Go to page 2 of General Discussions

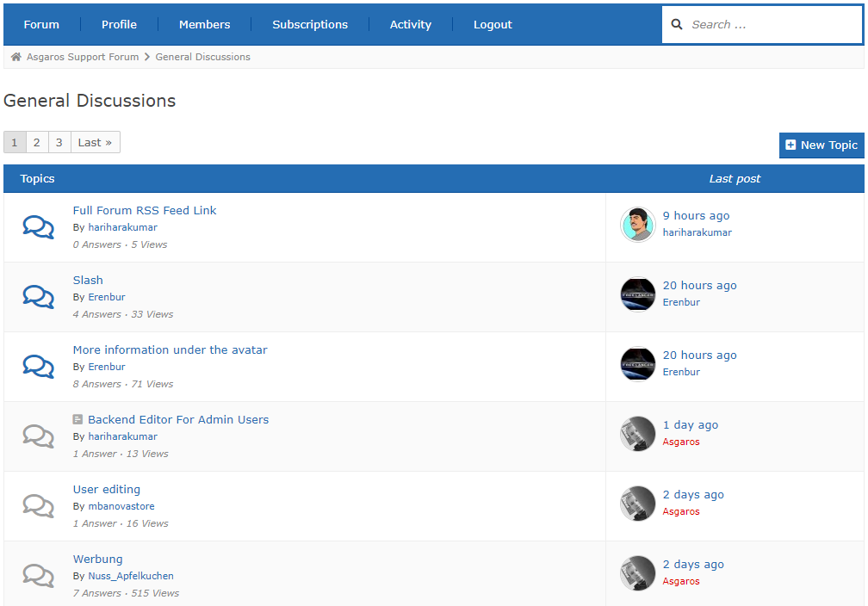click(x=36, y=141)
